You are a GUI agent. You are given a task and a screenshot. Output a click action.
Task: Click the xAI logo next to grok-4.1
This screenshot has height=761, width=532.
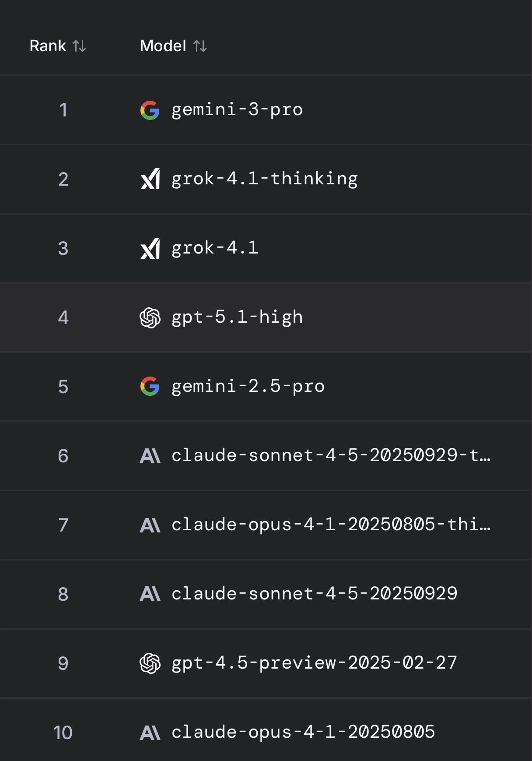[150, 248]
